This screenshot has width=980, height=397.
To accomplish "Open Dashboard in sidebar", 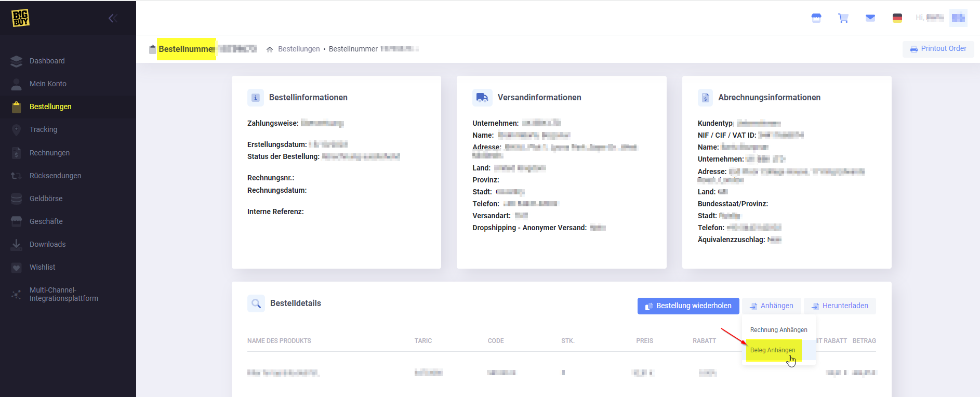I will (47, 61).
